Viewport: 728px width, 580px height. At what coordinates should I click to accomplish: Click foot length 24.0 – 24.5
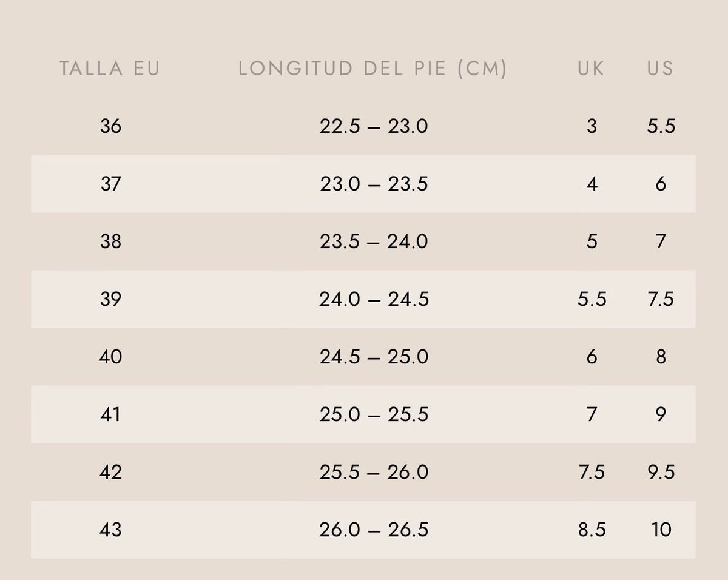coord(374,299)
